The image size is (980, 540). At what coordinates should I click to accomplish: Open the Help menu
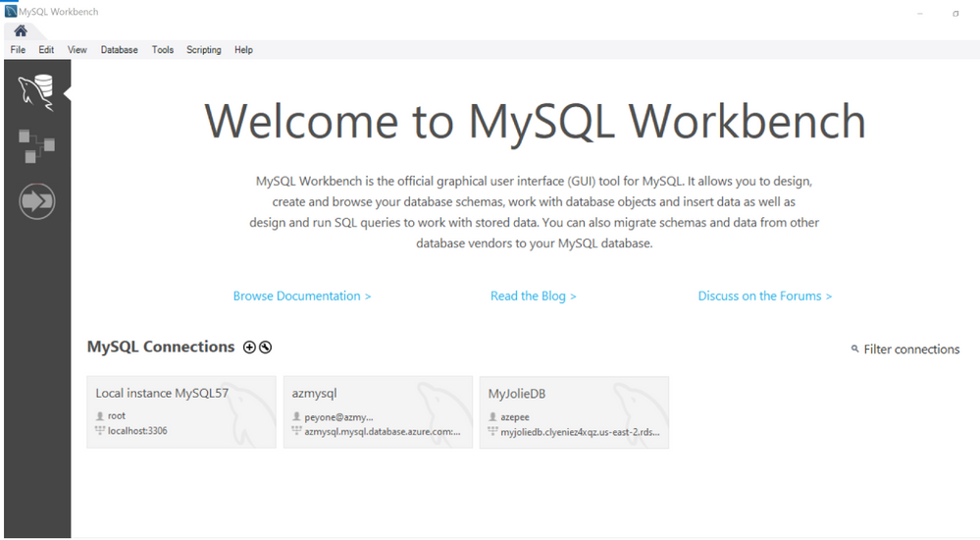(243, 49)
